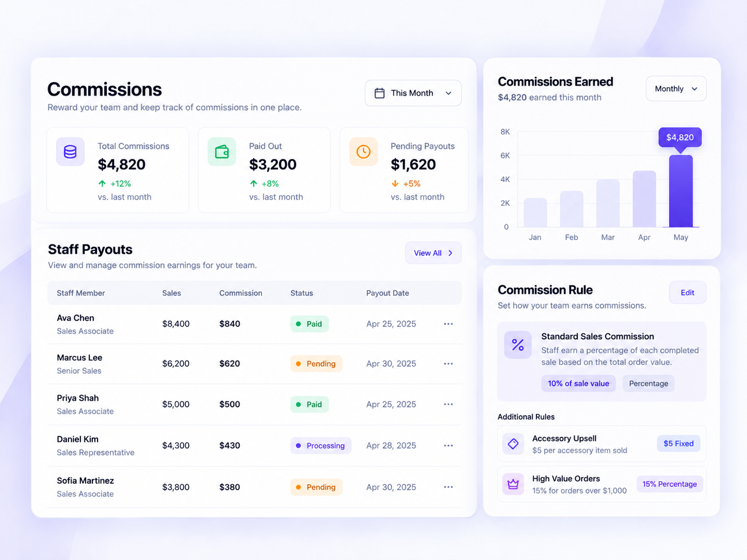Click the Daniel Kim staff name

(x=77, y=439)
